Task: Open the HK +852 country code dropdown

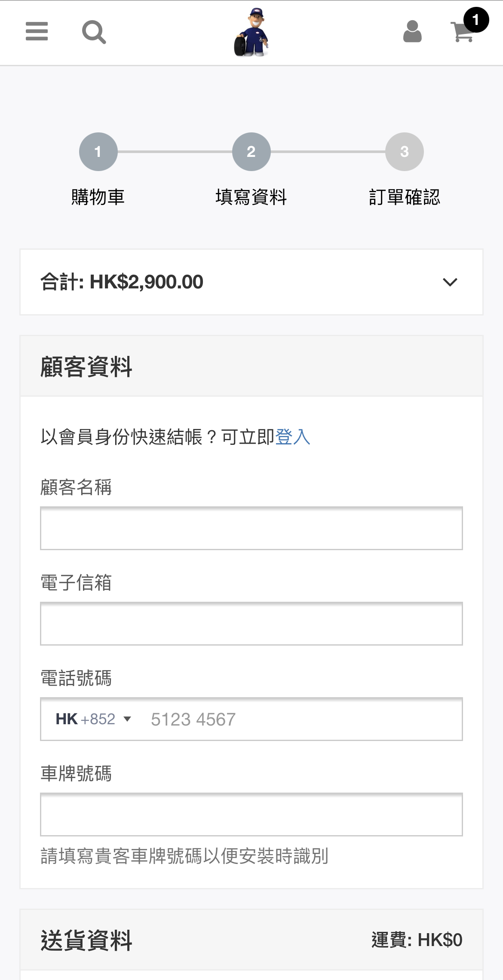Action: [93, 719]
